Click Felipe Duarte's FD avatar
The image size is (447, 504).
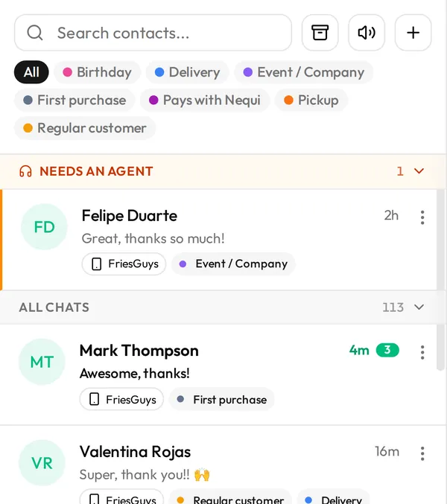(x=44, y=226)
